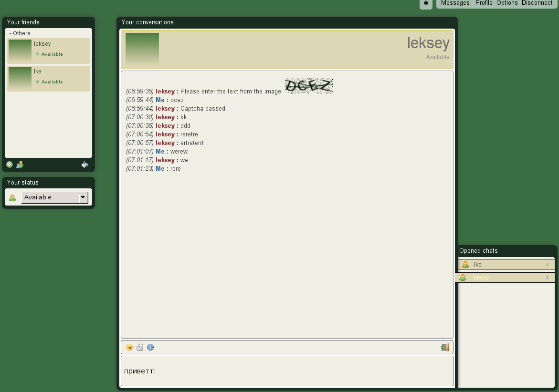Viewport: 559px width, 392px height.
Task: Click the icon next to the smiley
Action: pyautogui.click(x=140, y=347)
